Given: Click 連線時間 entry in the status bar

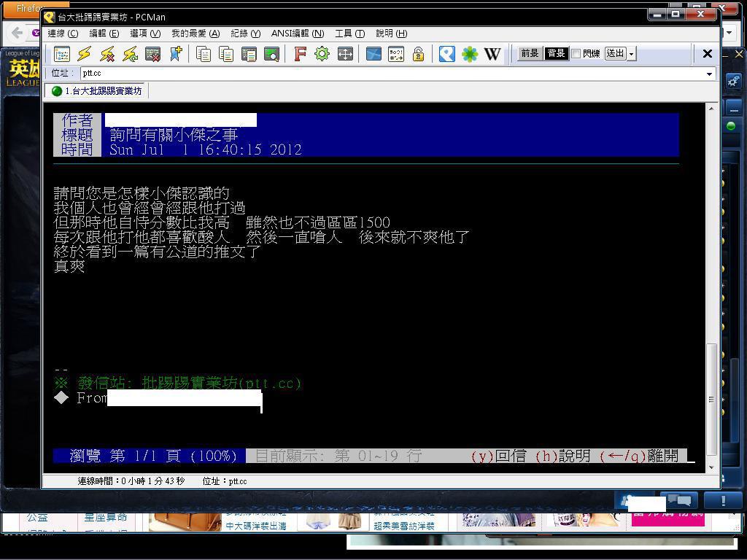Looking at the screenshot, I should 131,481.
